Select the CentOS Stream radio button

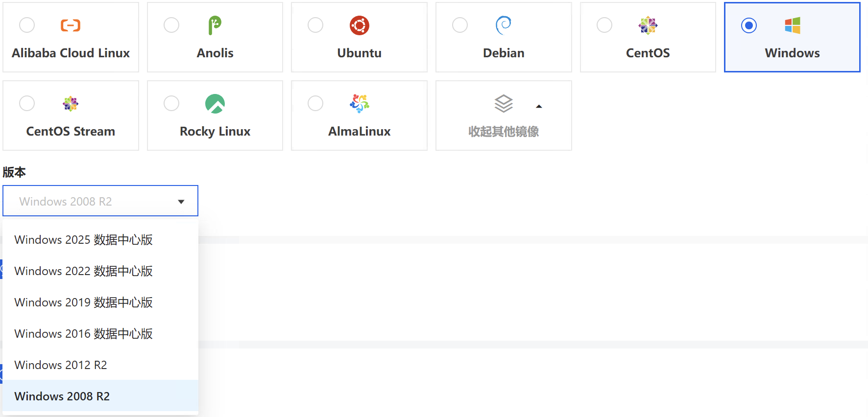(x=27, y=103)
